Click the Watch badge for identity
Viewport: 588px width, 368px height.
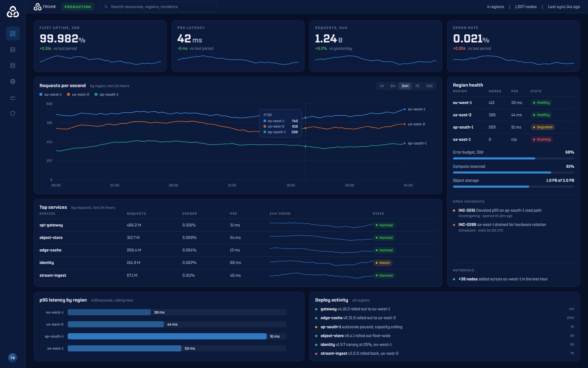(x=382, y=263)
